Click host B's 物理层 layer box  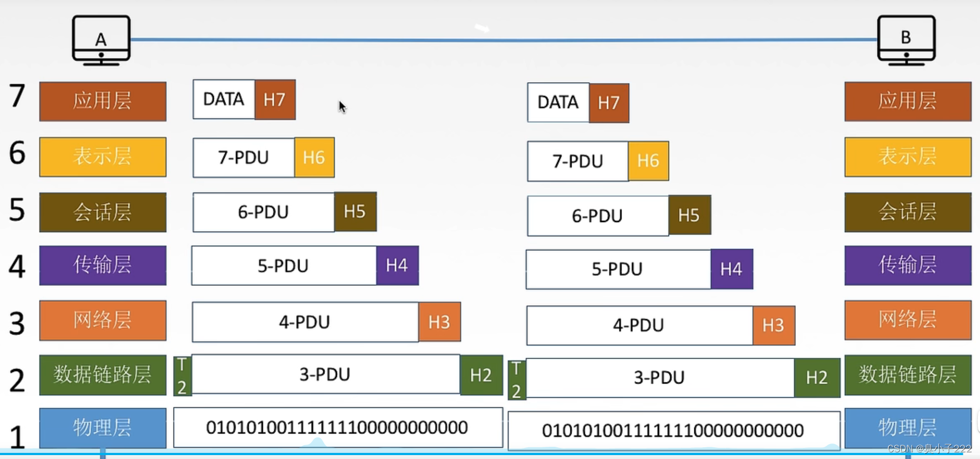click(908, 428)
